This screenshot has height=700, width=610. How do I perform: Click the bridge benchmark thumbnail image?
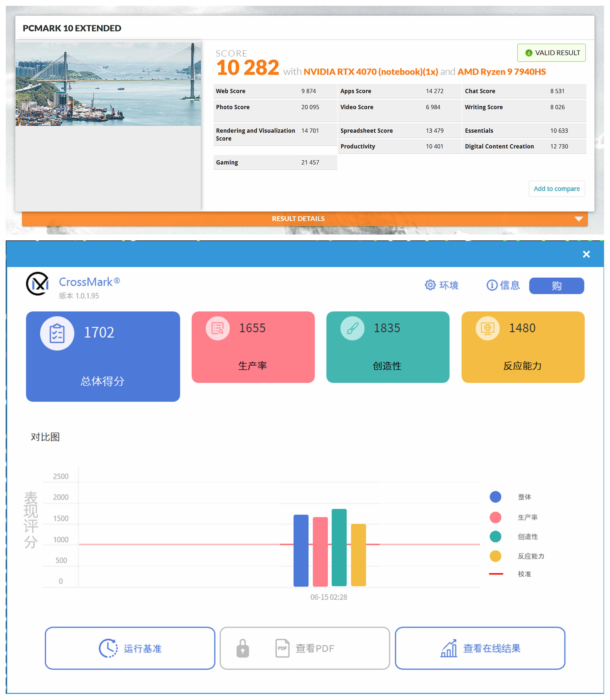click(108, 84)
